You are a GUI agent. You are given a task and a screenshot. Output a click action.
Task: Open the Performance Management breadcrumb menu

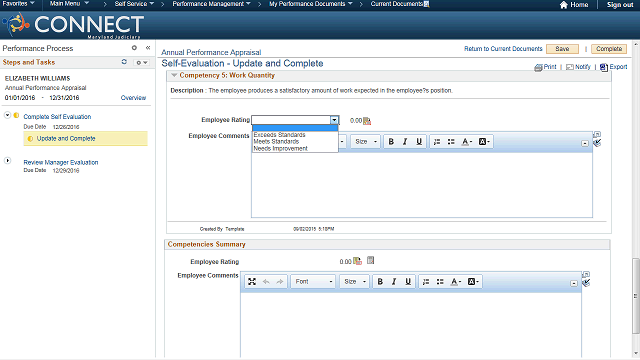point(211,4)
